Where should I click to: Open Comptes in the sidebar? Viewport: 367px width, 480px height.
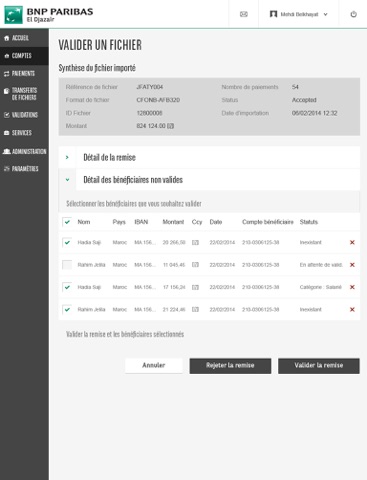pyautogui.click(x=24, y=56)
